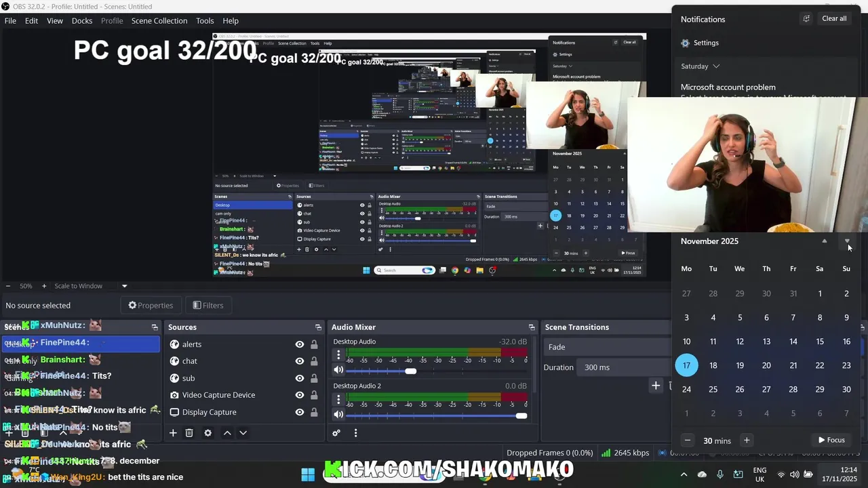Open Desktop Audio options menu dots
Viewport: 868px width, 488px height.
pyautogui.click(x=338, y=354)
